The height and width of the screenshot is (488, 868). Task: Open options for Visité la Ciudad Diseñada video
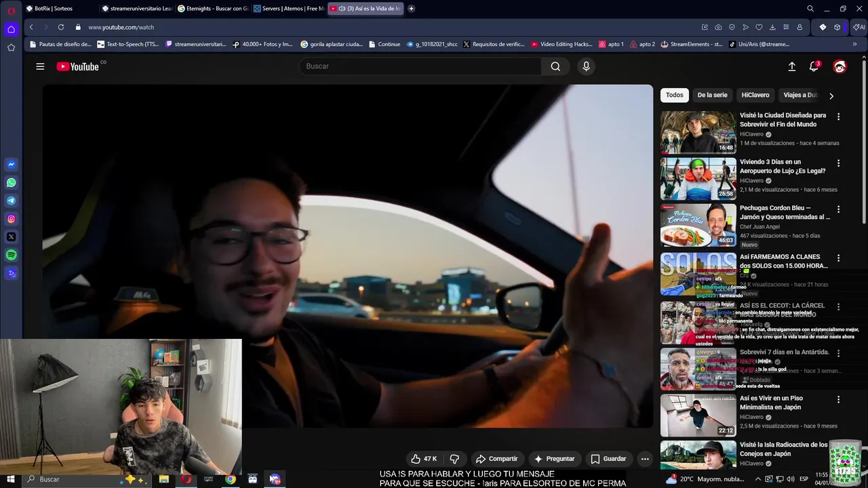838,117
